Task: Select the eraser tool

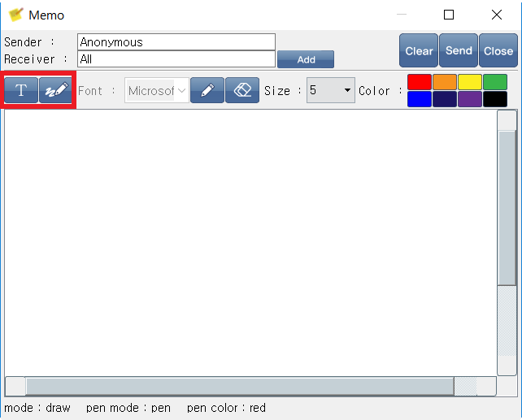Action: pos(242,90)
